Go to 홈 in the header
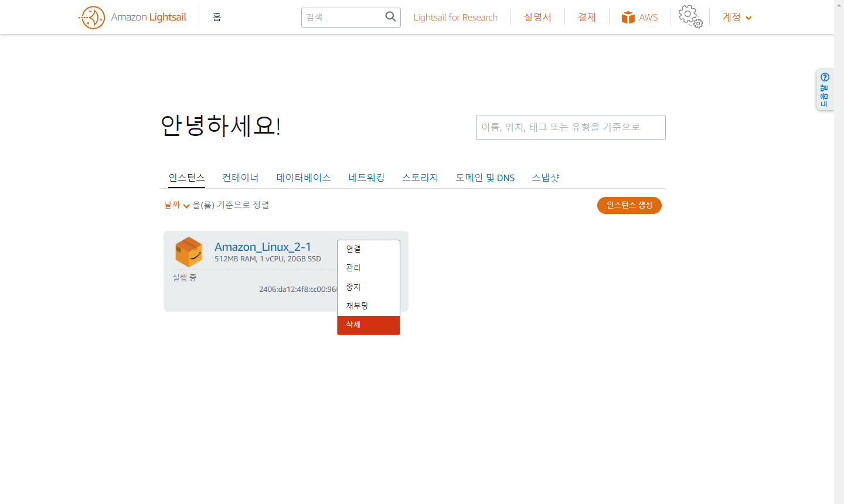 217,18
